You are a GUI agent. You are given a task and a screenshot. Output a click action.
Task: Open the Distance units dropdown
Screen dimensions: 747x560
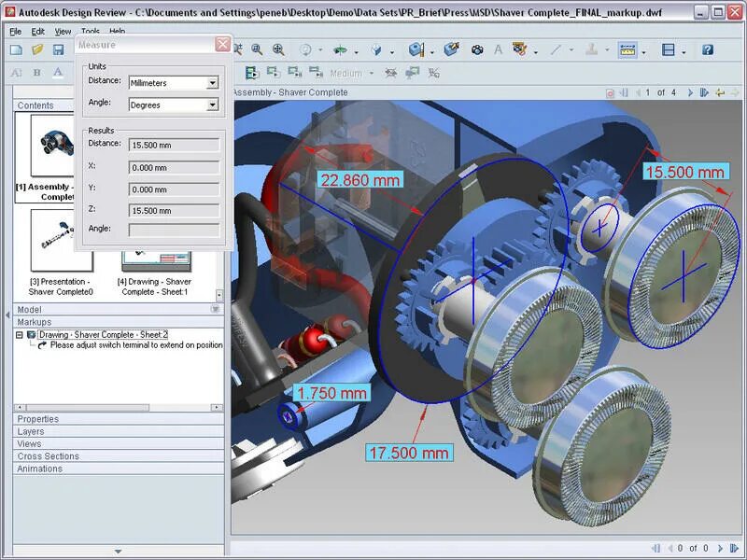213,83
